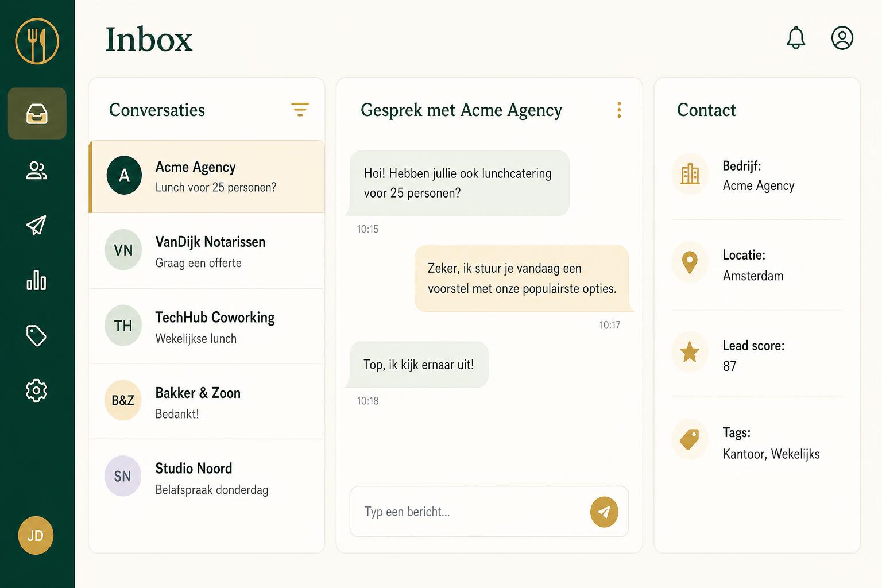Screen dimensions: 882x588
Task: Open the settings gear sidebar icon
Action: [37, 390]
